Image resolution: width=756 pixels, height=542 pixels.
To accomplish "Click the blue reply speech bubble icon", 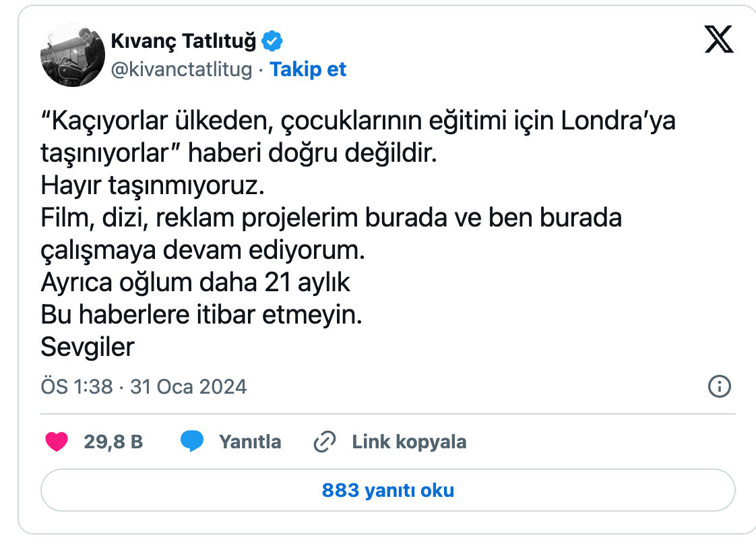I will tap(193, 442).
